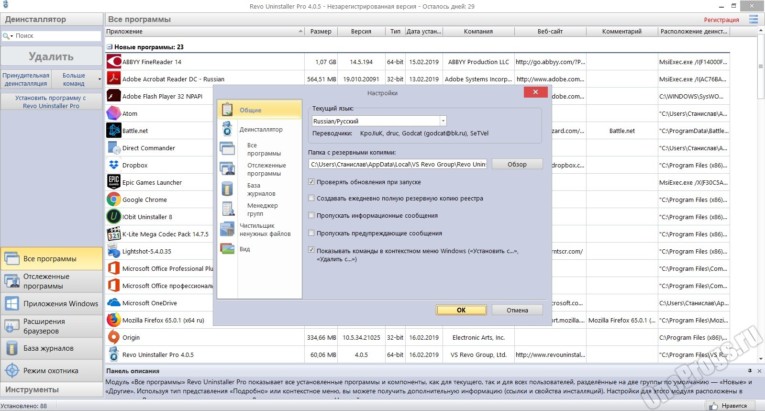The image size is (765, 411).
Task: Click the Epic Games Launcher icon
Action: [x=114, y=182]
